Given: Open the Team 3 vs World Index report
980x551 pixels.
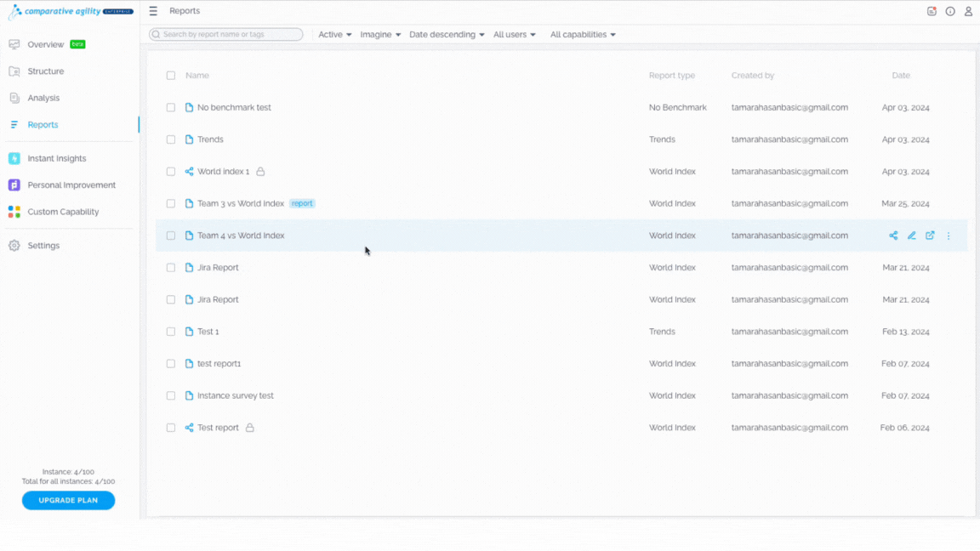Looking at the screenshot, I should coord(241,204).
